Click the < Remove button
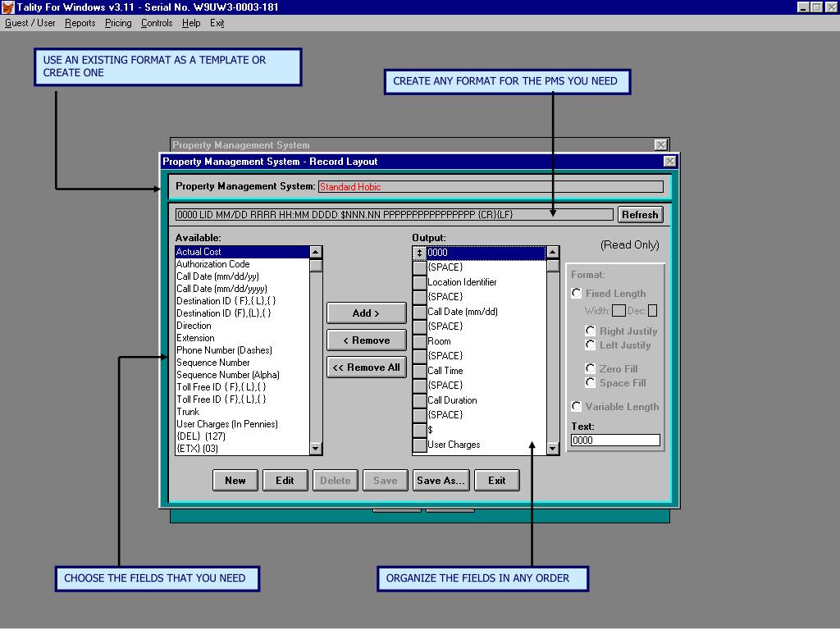 click(367, 340)
